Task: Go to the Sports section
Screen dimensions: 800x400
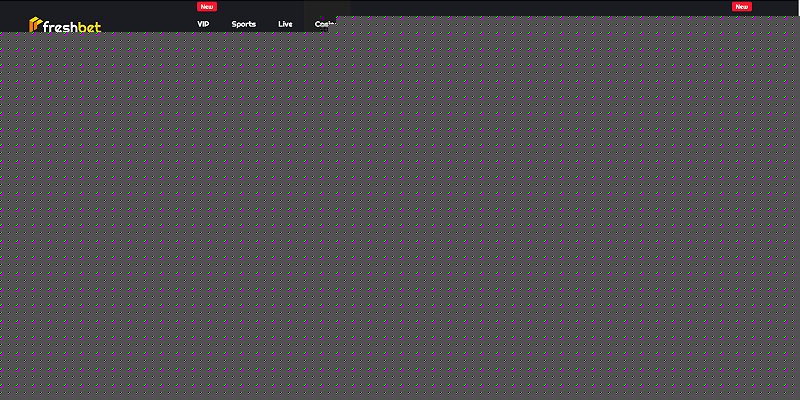Action: [244, 24]
